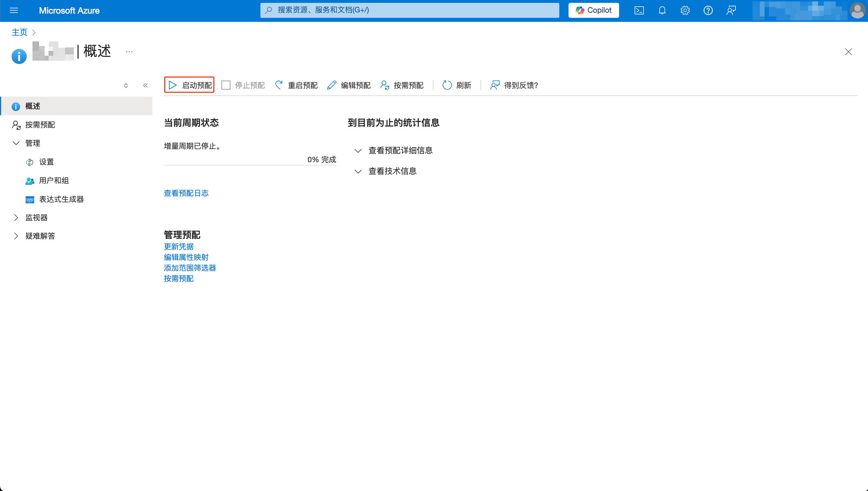Check the 停止预配 checkbox
This screenshot has width=868, height=491.
click(x=226, y=85)
